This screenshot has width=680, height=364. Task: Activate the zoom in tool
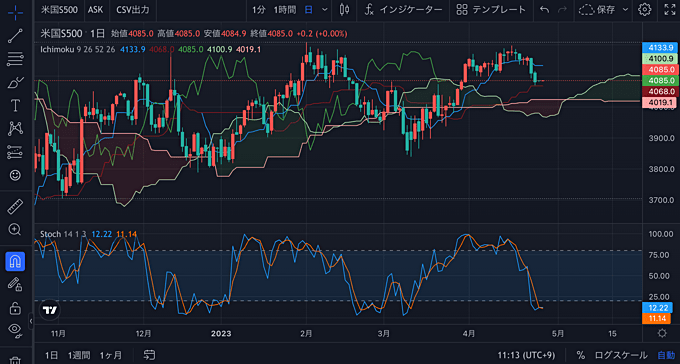pos(16,230)
